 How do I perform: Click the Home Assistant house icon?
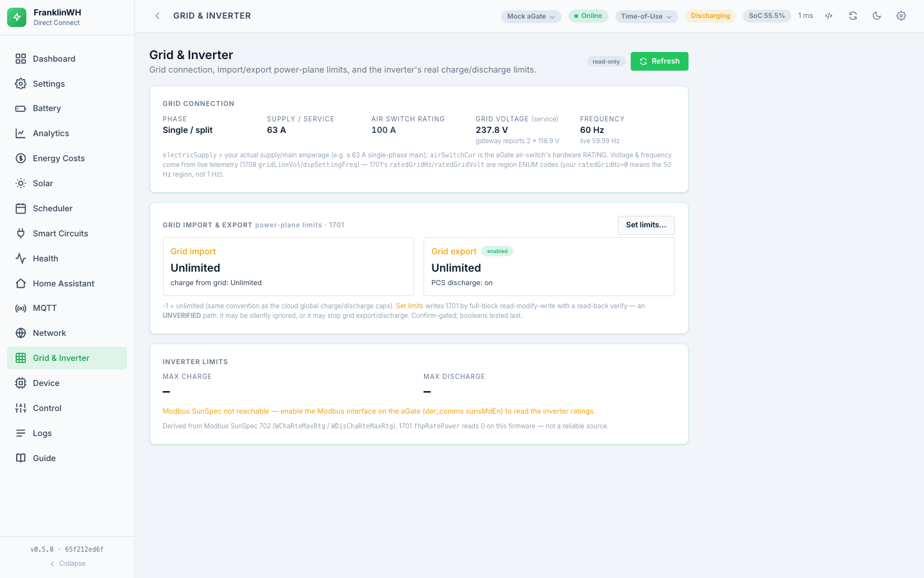(x=21, y=284)
